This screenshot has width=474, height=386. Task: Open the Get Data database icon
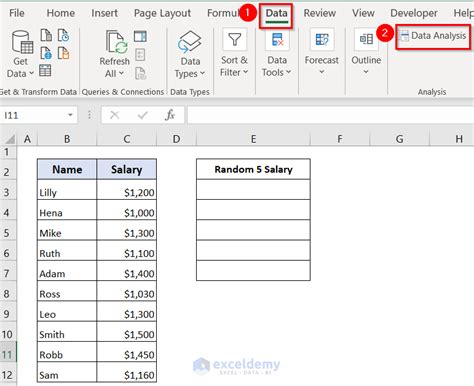22,42
